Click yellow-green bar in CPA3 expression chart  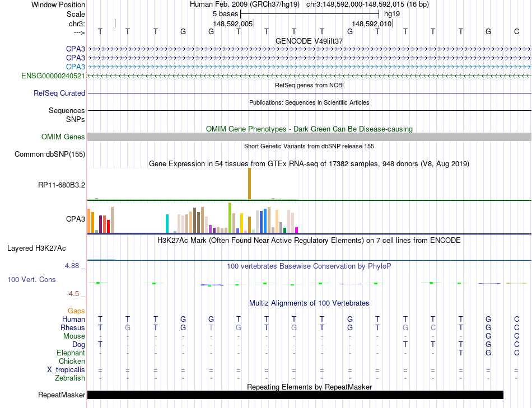tap(230, 217)
